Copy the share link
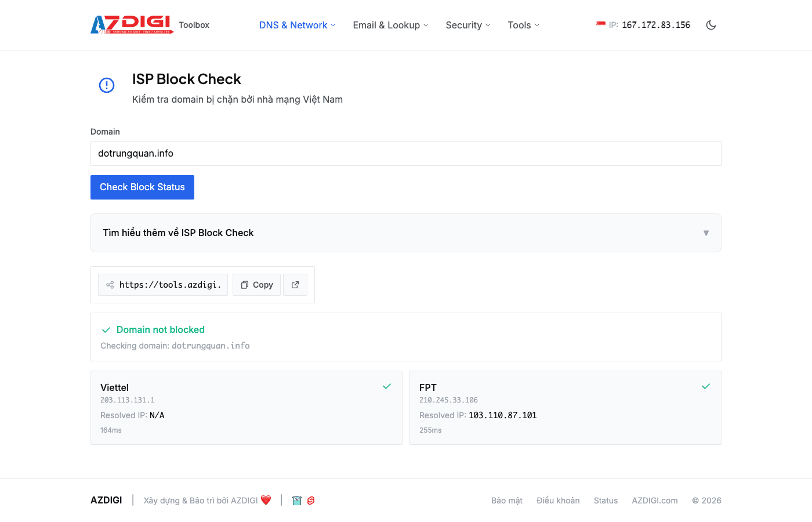The image size is (812, 522). 256,285
